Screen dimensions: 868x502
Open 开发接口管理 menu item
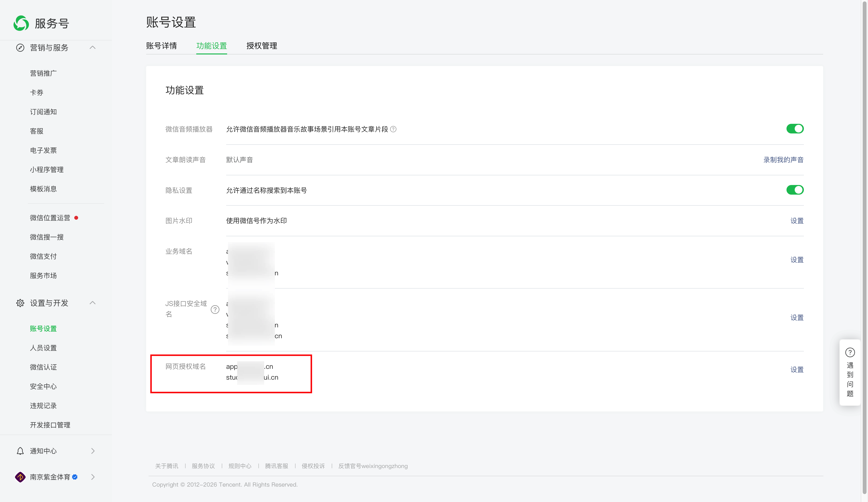coord(50,425)
